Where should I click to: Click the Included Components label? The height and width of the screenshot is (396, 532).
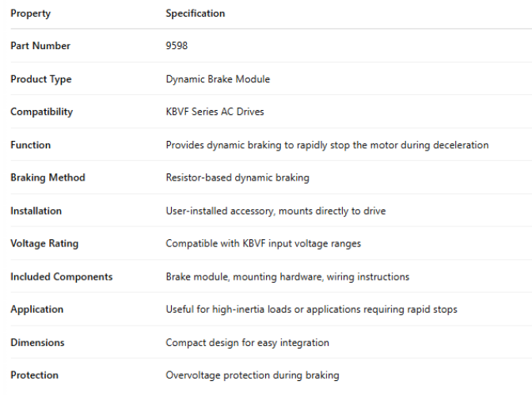pos(62,277)
